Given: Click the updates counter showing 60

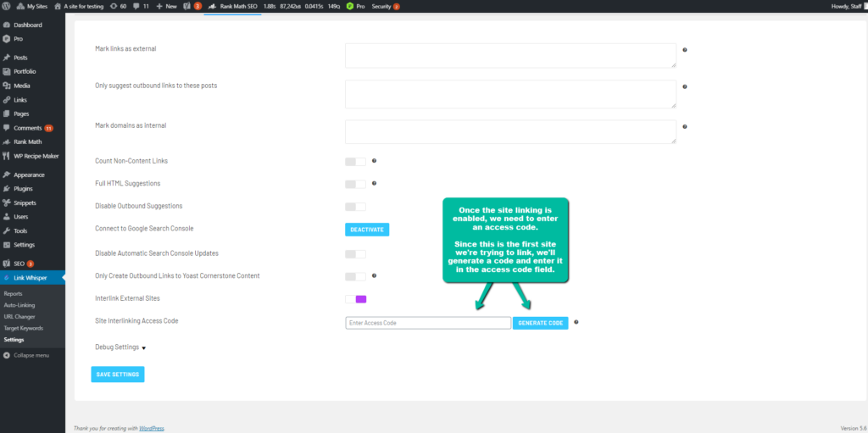Looking at the screenshot, I should coord(118,6).
